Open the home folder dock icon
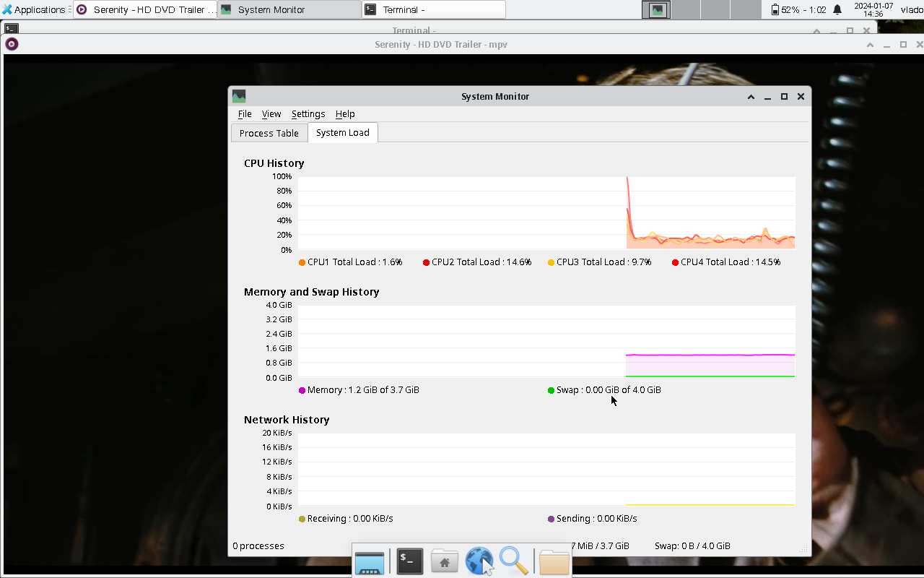Image resolution: width=924 pixels, height=578 pixels. [445, 561]
